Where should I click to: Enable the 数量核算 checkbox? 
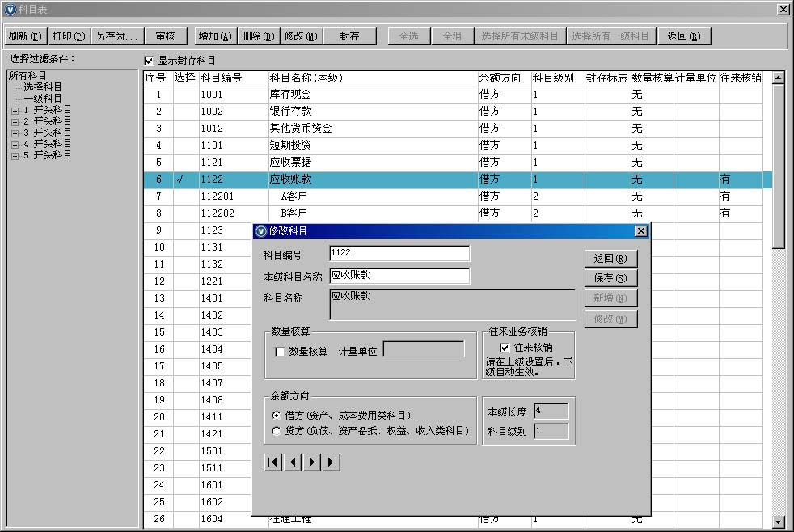(281, 352)
